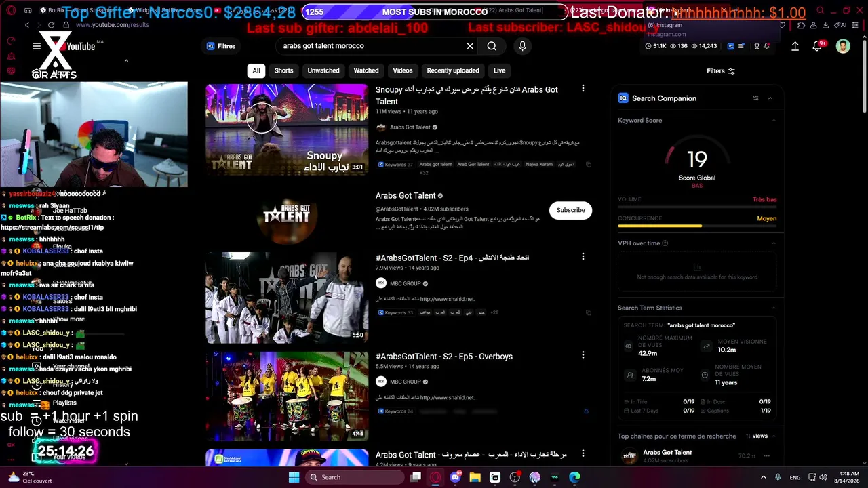The width and height of the screenshot is (868, 488).
Task: Open options for S2 Ep5 Overboys video
Action: point(583,355)
